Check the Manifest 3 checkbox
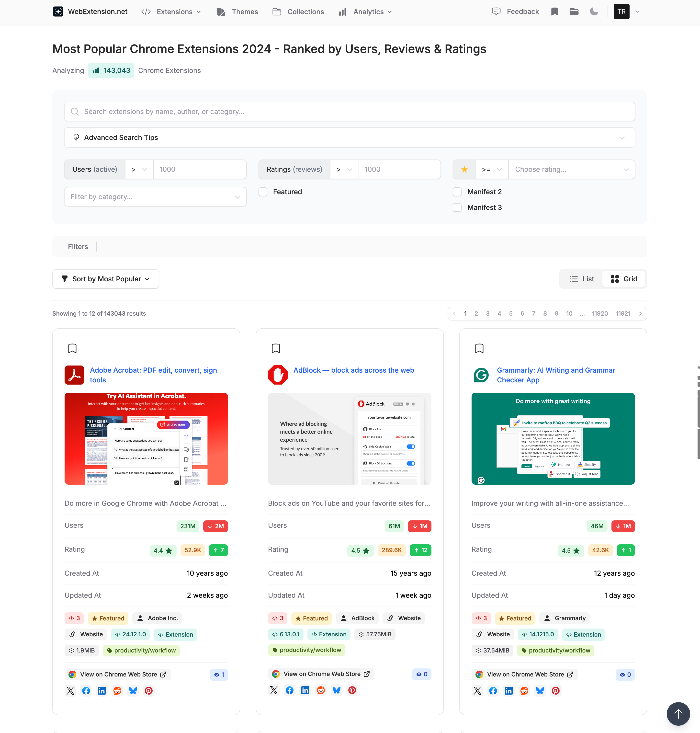 pos(457,207)
